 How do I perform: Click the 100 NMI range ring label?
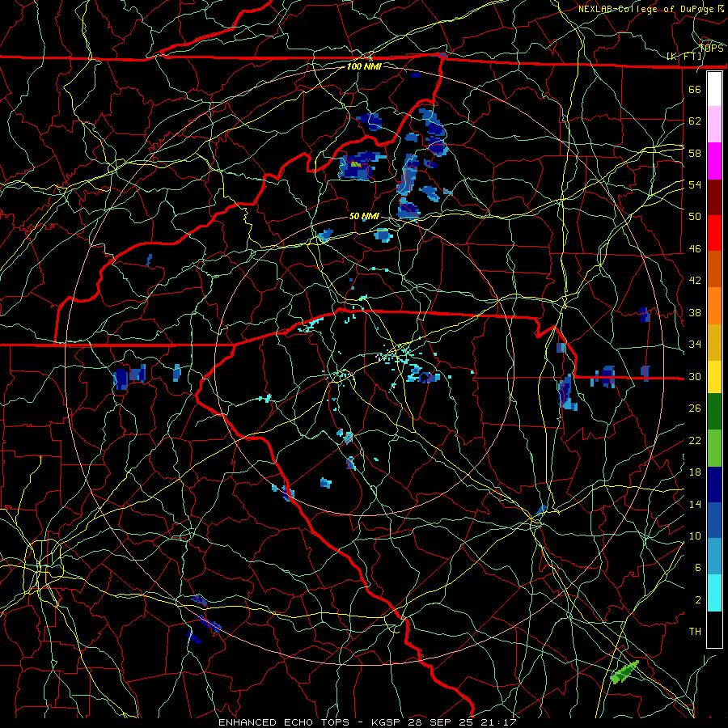pos(365,66)
